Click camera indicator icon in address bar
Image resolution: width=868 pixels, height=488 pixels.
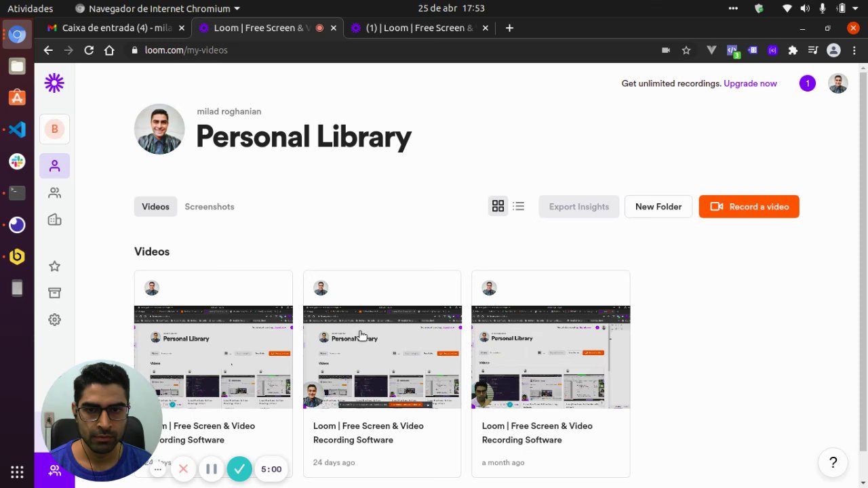click(666, 50)
